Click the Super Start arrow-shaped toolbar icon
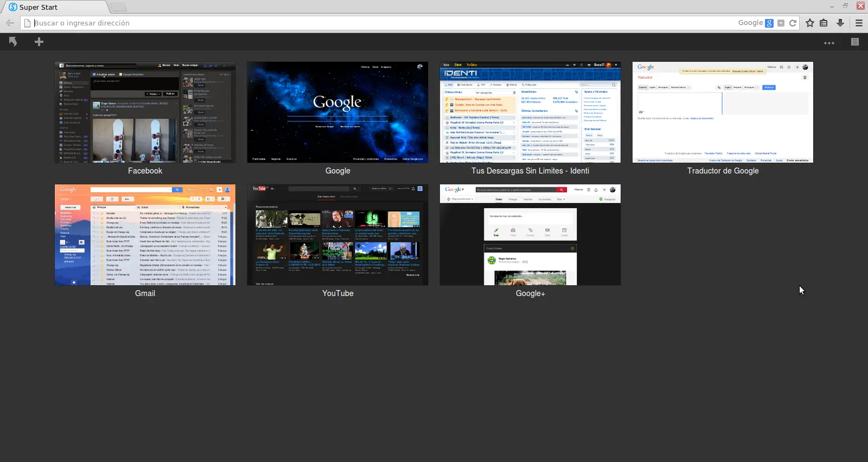The height and width of the screenshot is (462, 868). [13, 42]
